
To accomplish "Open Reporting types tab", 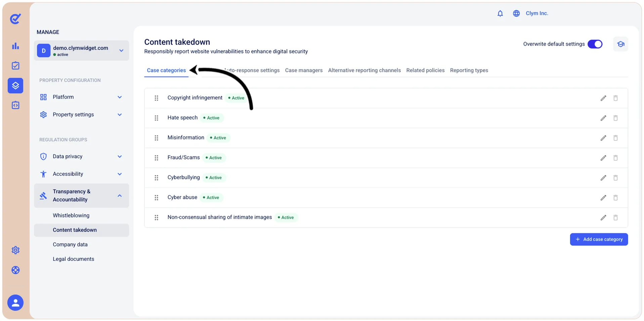I will point(469,70).
